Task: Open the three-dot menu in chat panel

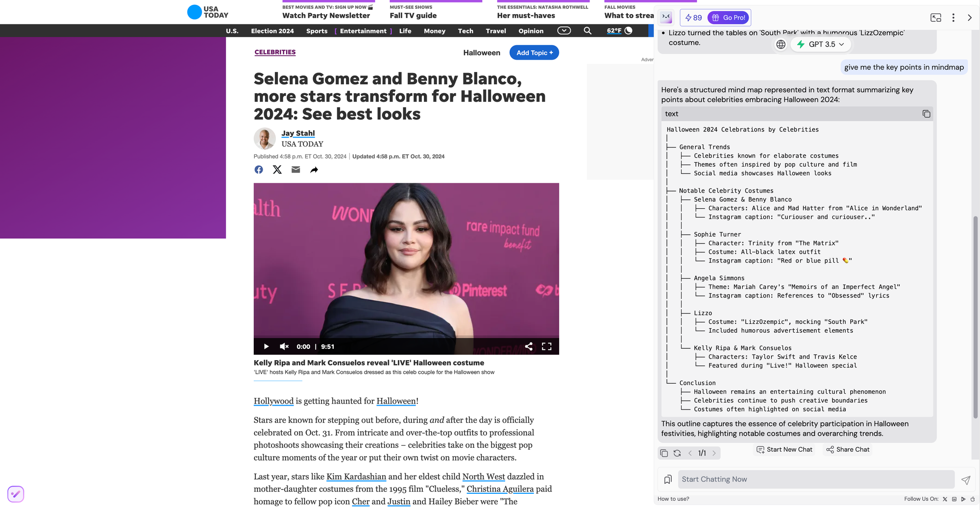Action: pyautogui.click(x=953, y=18)
